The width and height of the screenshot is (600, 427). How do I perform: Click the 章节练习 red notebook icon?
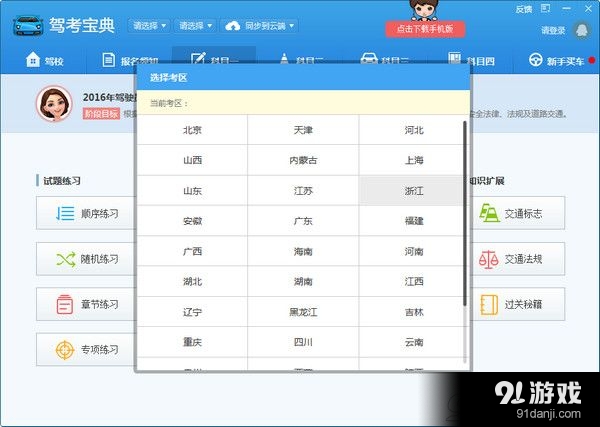(x=64, y=305)
